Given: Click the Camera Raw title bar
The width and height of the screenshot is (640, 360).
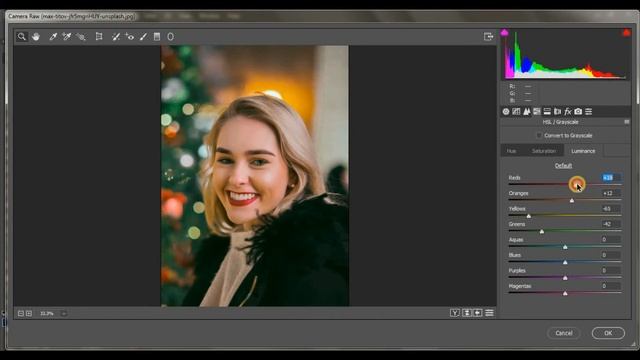Looking at the screenshot, I should pos(320,16).
